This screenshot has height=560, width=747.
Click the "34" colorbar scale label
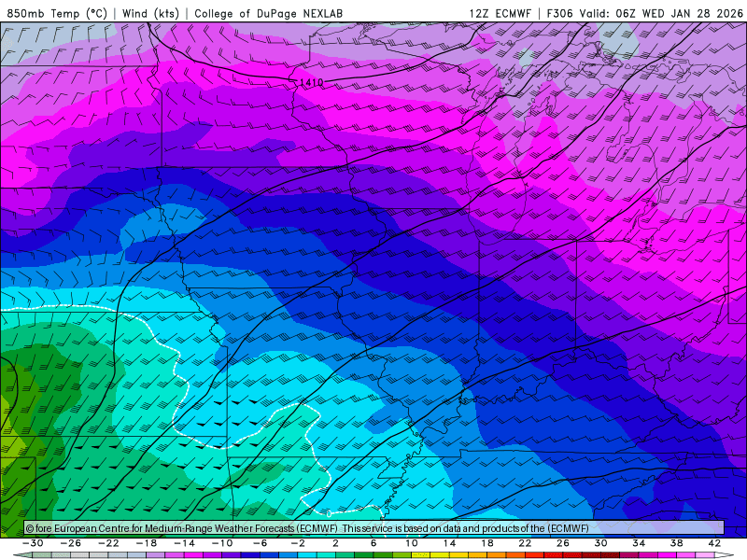pyautogui.click(x=639, y=543)
